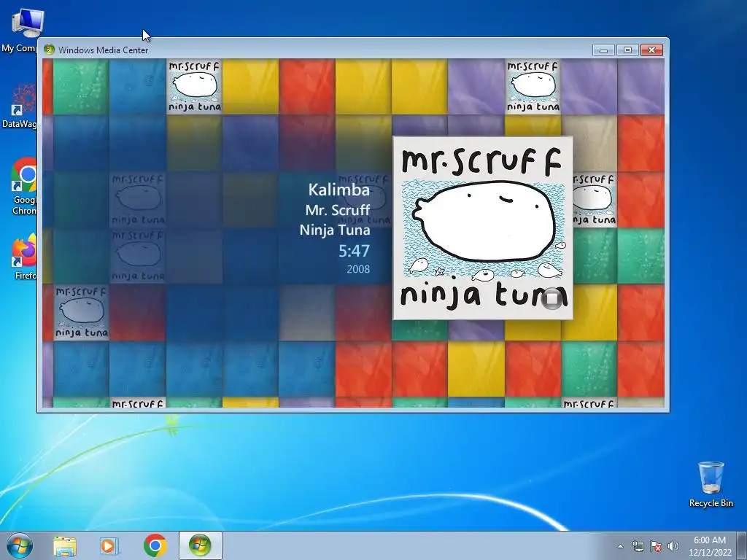Open the Recycle Bin desktop icon
The width and height of the screenshot is (747, 560).
[711, 484]
